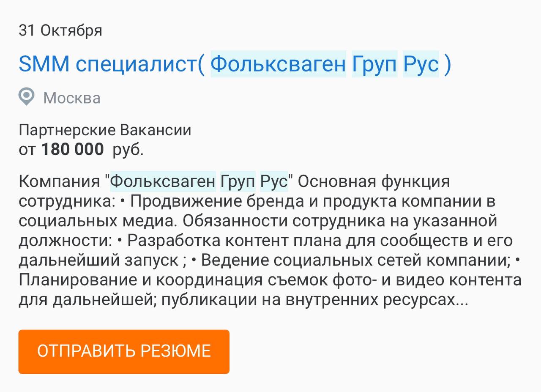This screenshot has height=392, width=541.
Task: Select the highlighted Груп in the description
Action: [237, 181]
